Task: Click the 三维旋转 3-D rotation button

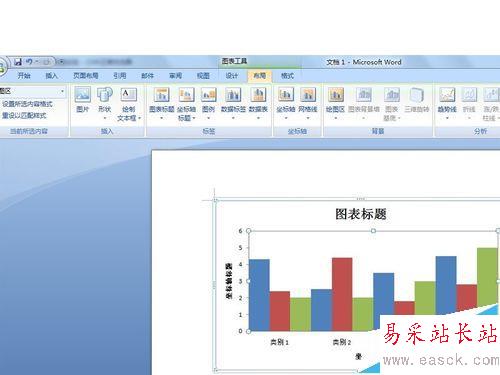Action: tap(417, 100)
